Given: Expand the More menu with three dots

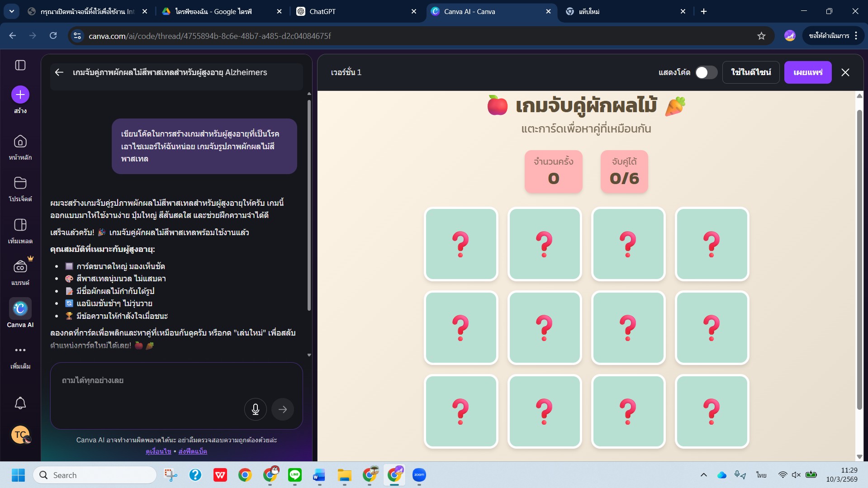Looking at the screenshot, I should [20, 350].
